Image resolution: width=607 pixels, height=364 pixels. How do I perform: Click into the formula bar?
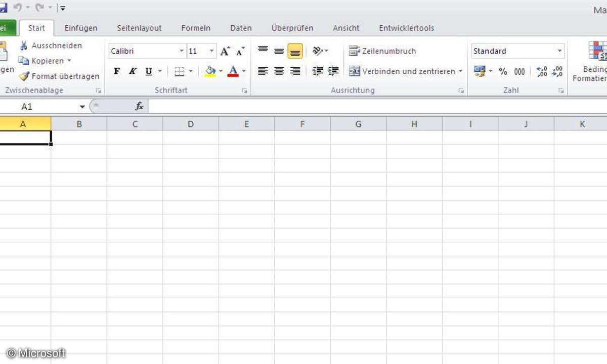[378, 106]
